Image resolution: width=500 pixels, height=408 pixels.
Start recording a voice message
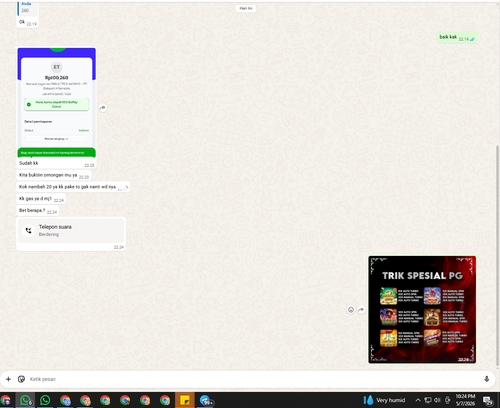486,379
